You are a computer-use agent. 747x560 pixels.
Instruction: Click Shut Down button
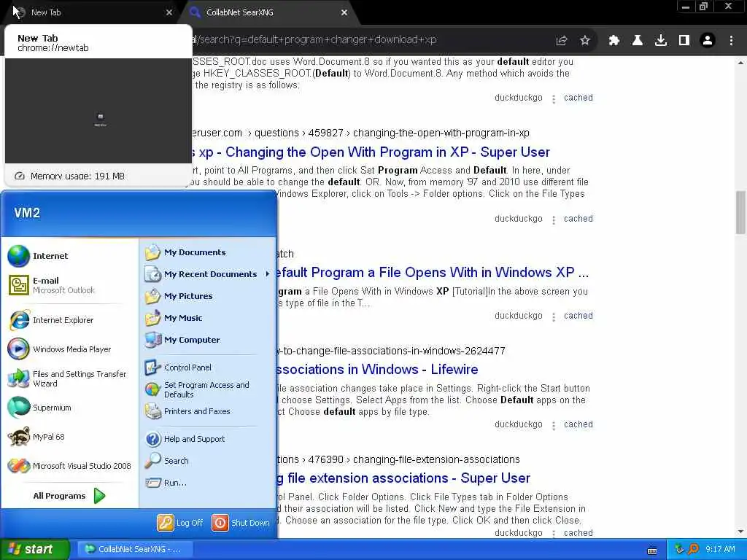[241, 523]
